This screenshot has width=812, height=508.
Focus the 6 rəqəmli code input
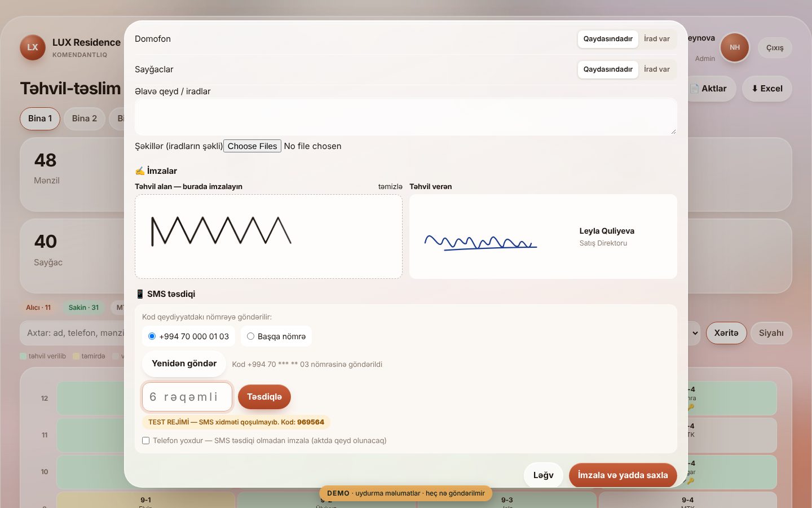187,397
